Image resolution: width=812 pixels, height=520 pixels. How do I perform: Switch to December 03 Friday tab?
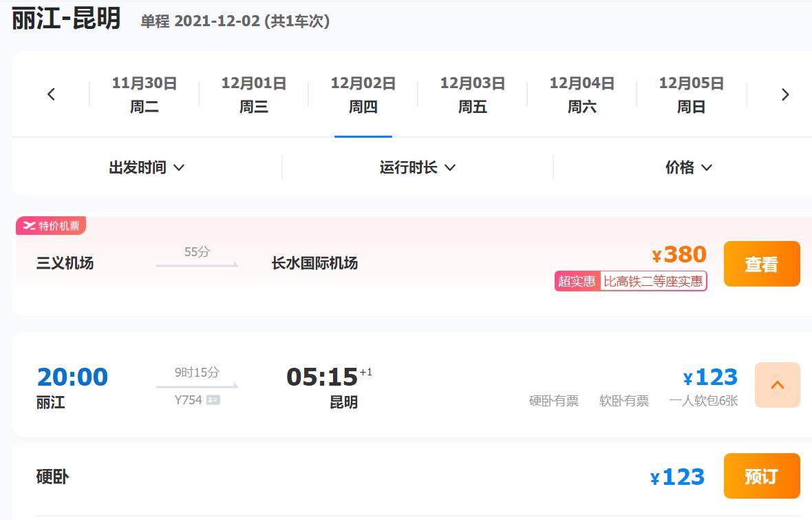[473, 94]
